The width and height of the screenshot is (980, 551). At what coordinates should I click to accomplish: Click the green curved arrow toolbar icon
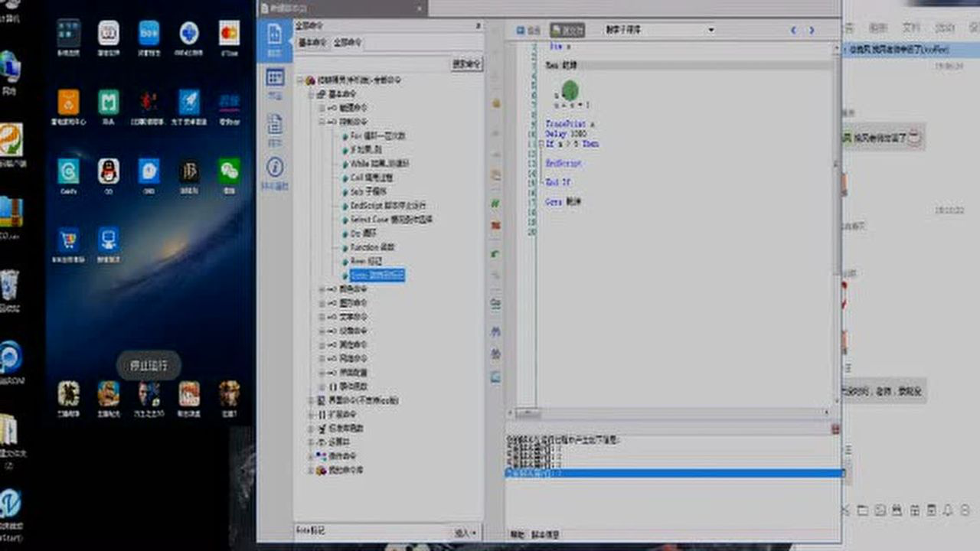[495, 253]
